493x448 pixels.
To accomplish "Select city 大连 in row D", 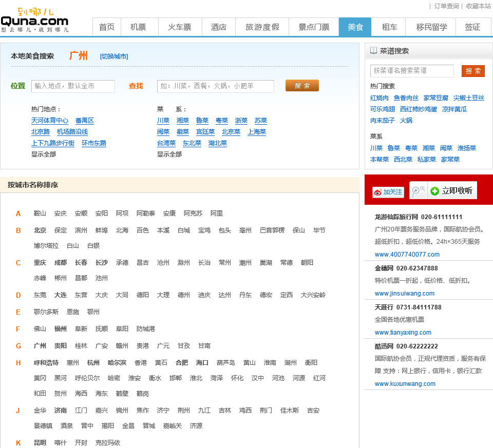I will click(x=61, y=295).
